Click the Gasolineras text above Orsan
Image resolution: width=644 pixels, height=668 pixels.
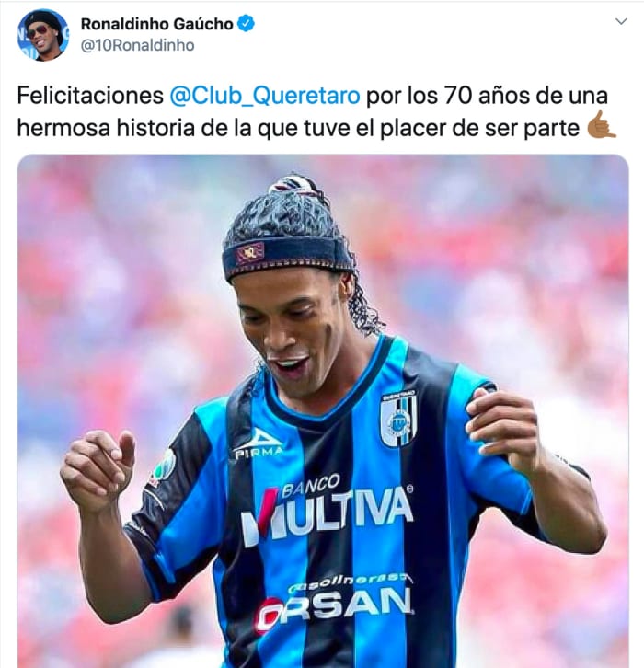click(x=351, y=582)
